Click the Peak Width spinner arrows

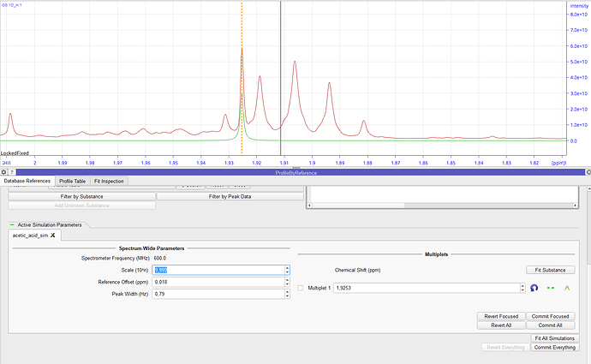coord(286,295)
